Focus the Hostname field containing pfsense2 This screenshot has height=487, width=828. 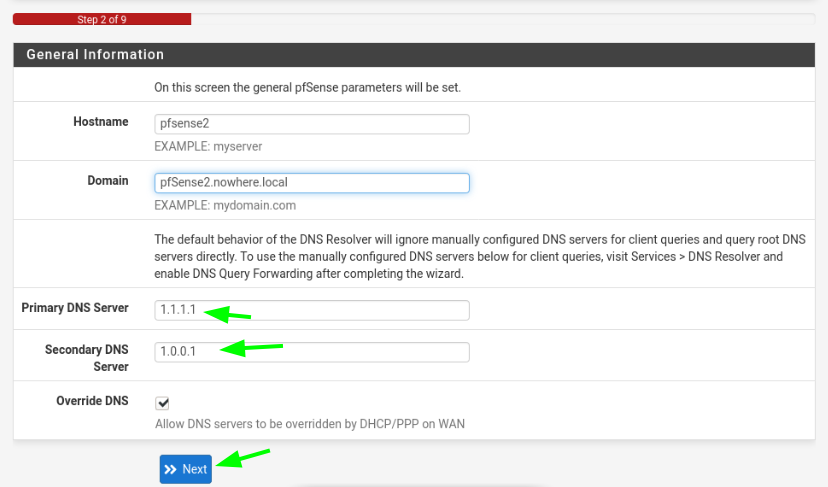coord(312,124)
